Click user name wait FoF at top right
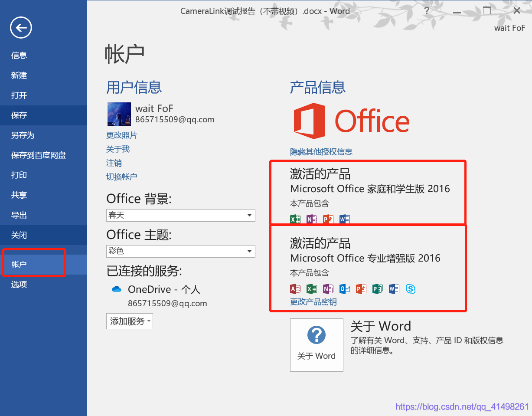Image resolution: width=532 pixels, height=416 pixels. 509,28
